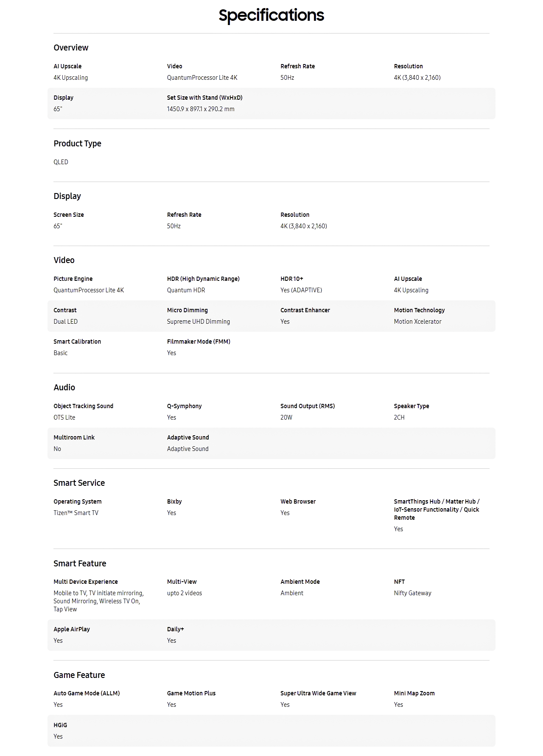
Task: Select the Game Feature section heading
Action: point(79,675)
